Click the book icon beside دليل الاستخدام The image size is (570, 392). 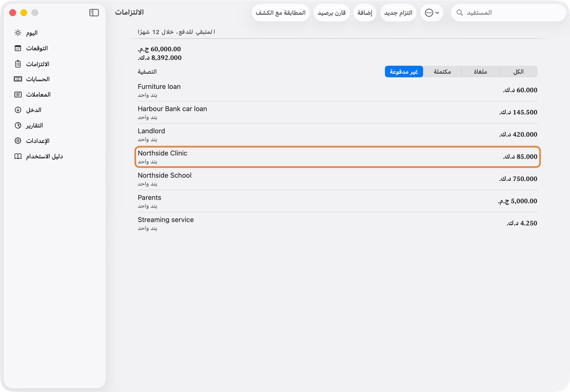click(x=18, y=156)
